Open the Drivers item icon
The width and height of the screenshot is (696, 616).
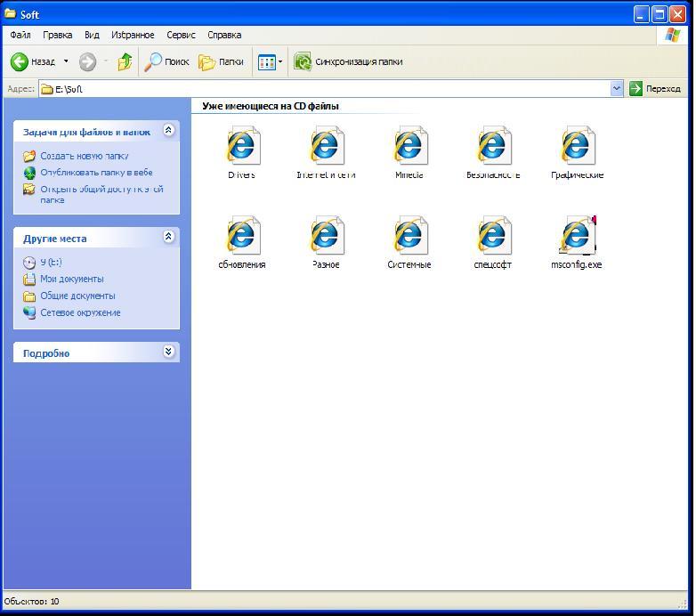click(x=242, y=146)
